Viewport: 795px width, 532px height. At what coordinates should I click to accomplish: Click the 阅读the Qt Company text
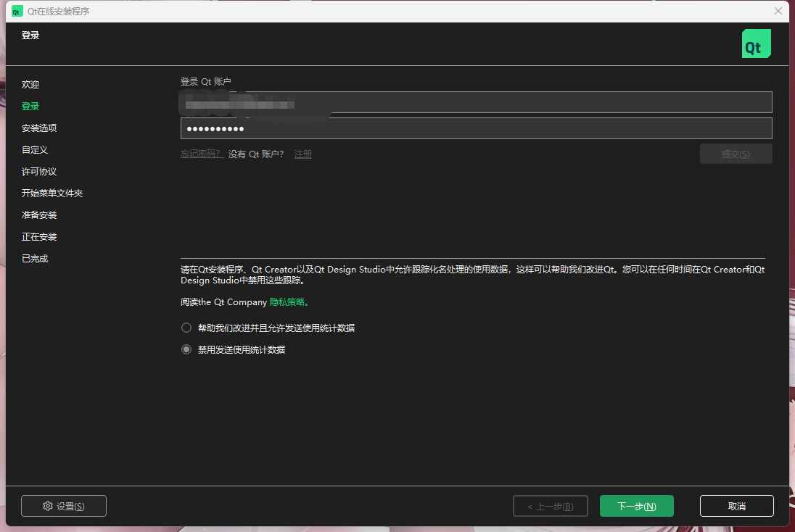[x=223, y=302]
